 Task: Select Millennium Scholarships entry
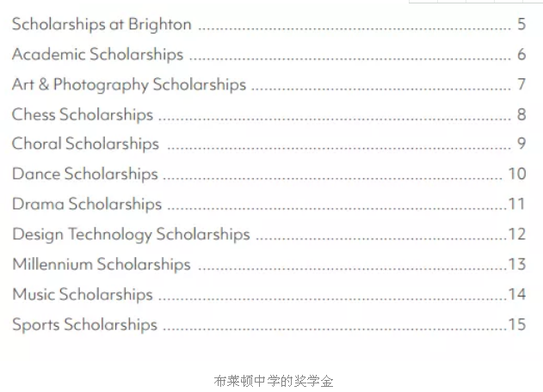(102, 264)
